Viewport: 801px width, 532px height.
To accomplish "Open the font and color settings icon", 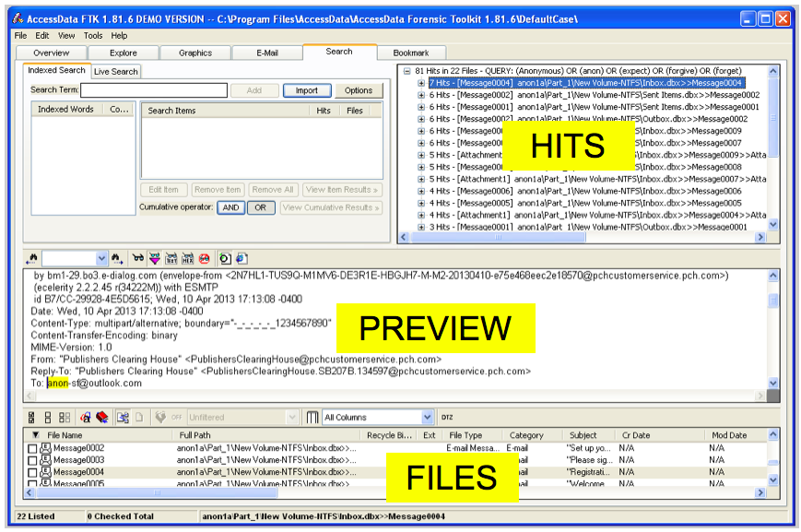I will [86, 418].
